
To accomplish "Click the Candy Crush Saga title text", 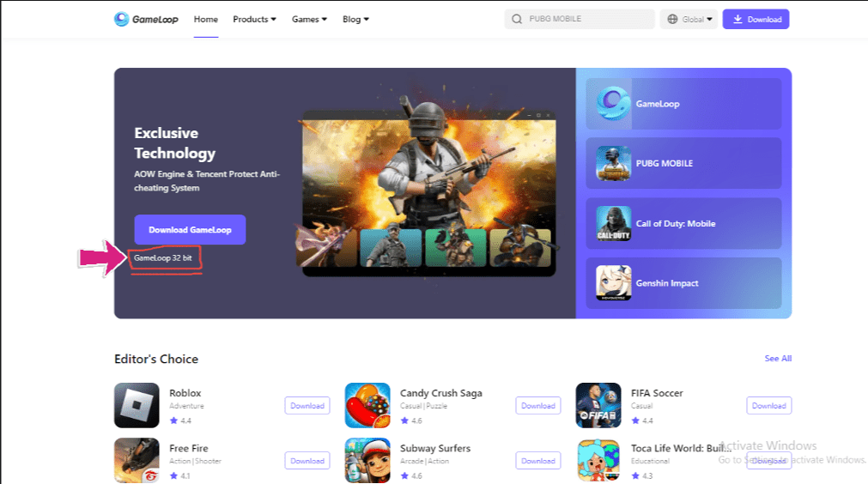I will point(441,393).
